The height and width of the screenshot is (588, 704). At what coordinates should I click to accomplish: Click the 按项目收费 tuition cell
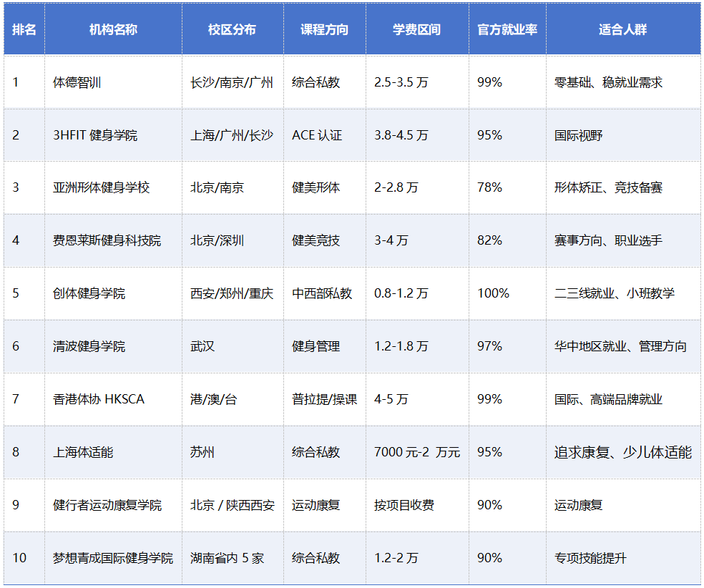tap(417, 505)
